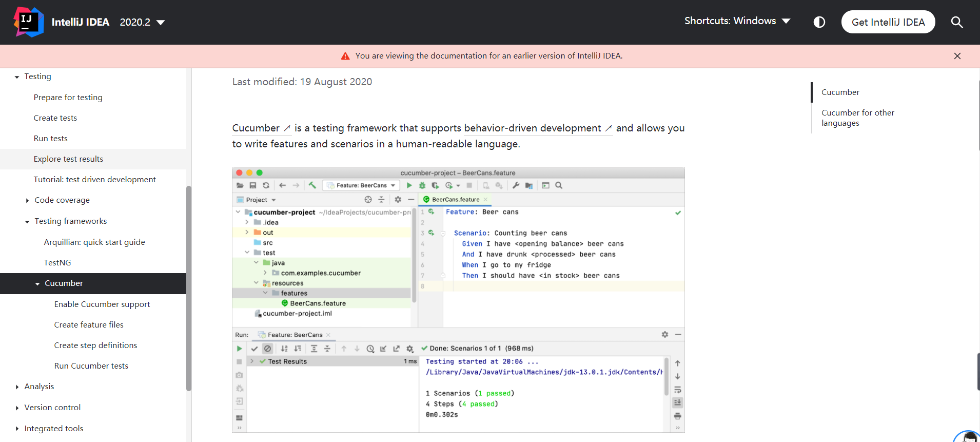Viewport: 980px width, 442px height.
Task: Click the IntelliJ IDEA logo icon
Action: point(28,22)
